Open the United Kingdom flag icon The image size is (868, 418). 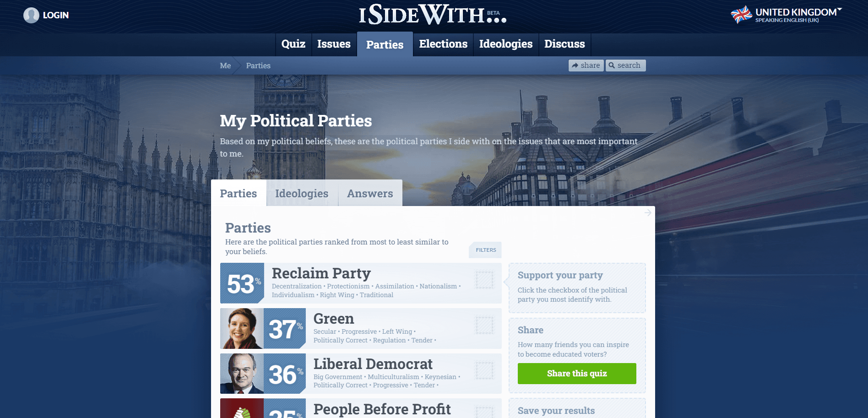pyautogui.click(x=741, y=15)
